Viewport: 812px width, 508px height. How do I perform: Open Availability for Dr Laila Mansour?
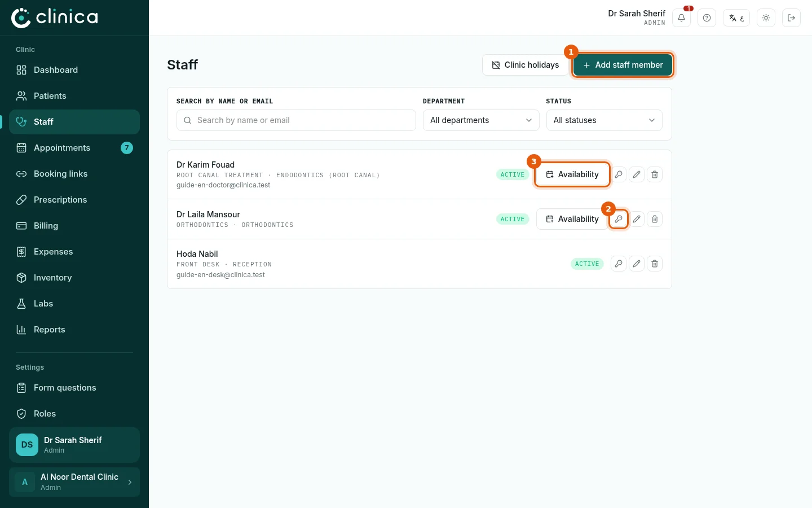(x=572, y=219)
